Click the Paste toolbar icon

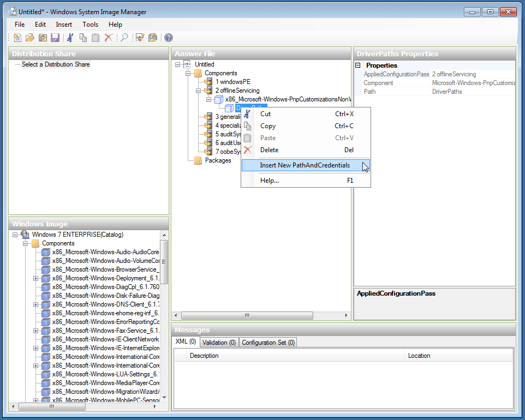click(x=96, y=37)
